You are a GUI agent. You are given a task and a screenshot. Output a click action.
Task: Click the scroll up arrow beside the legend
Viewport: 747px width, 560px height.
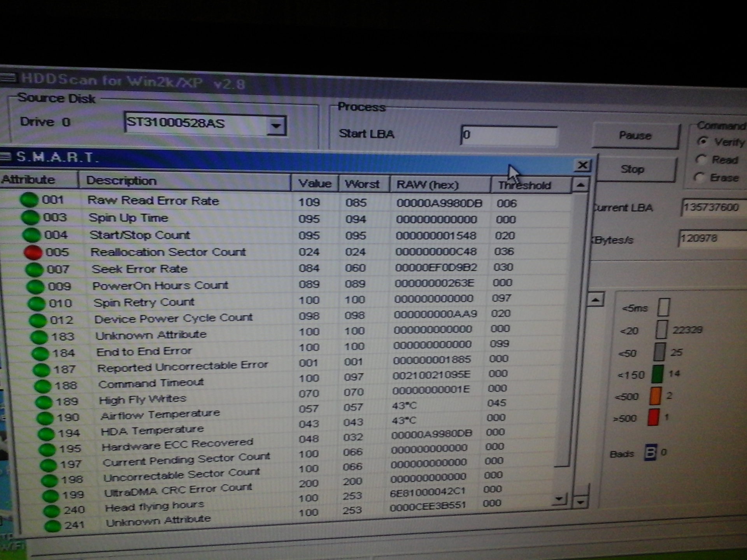[x=596, y=300]
